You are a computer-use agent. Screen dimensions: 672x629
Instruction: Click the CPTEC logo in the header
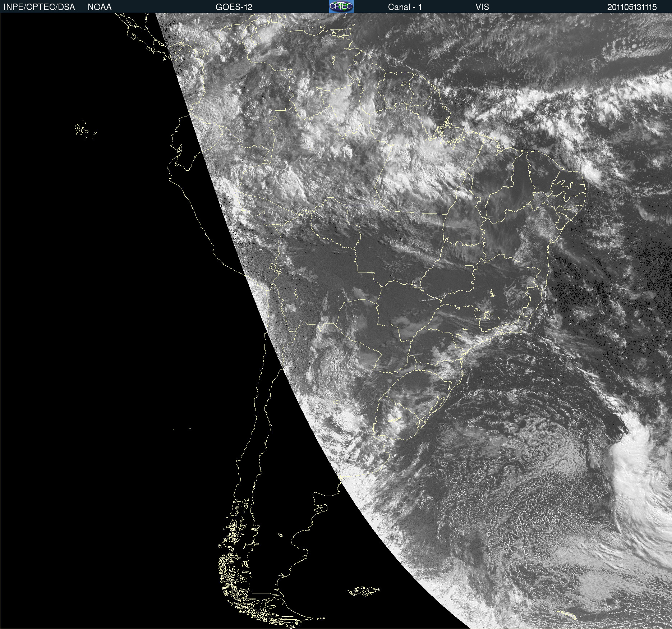(341, 6)
